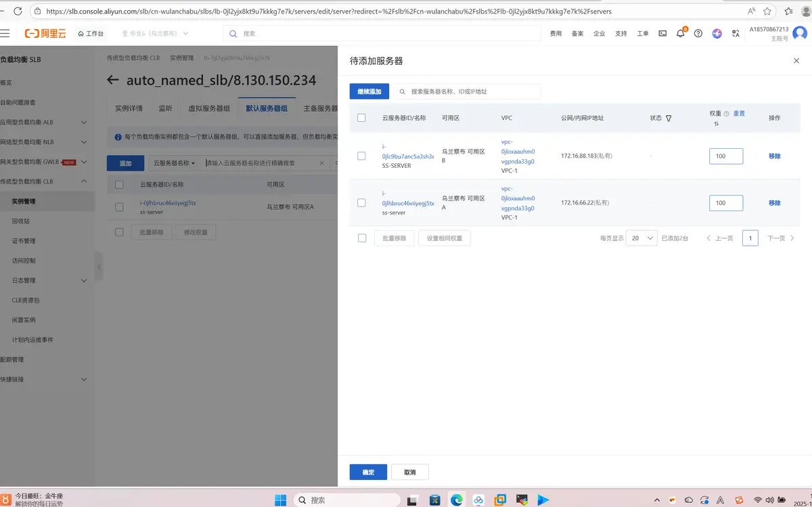
Task: Click the 重置 weight link
Action: (x=739, y=114)
